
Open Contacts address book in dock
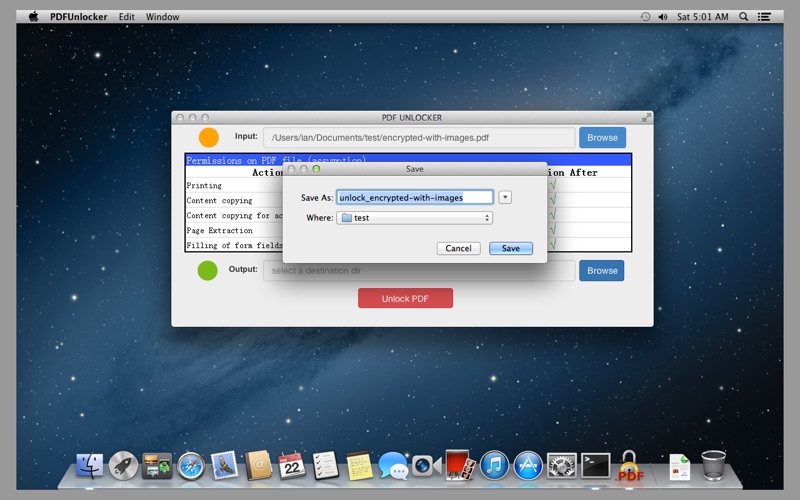pyautogui.click(x=258, y=465)
